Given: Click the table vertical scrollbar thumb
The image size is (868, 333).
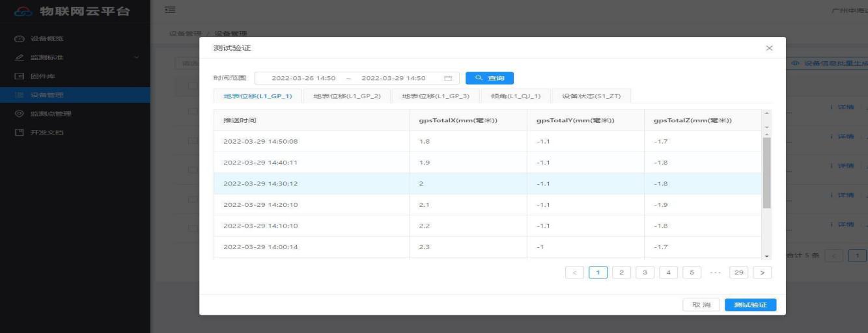Looking at the screenshot, I should click(766, 172).
